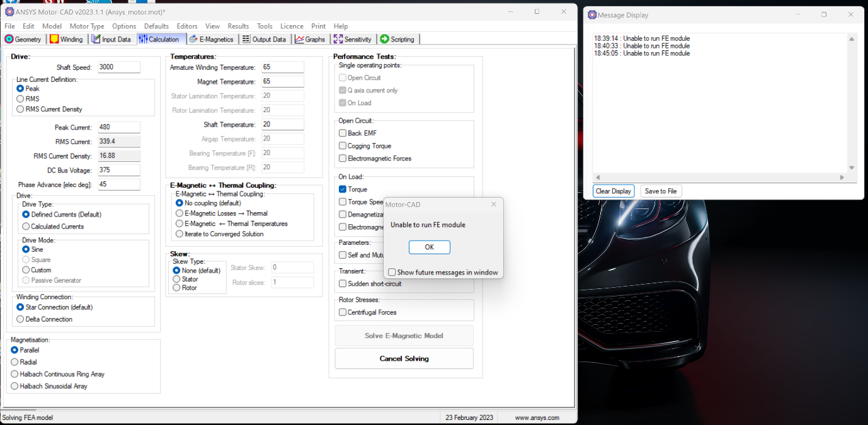Click the Scripting tab icon
868x425 pixels.
pyautogui.click(x=385, y=39)
